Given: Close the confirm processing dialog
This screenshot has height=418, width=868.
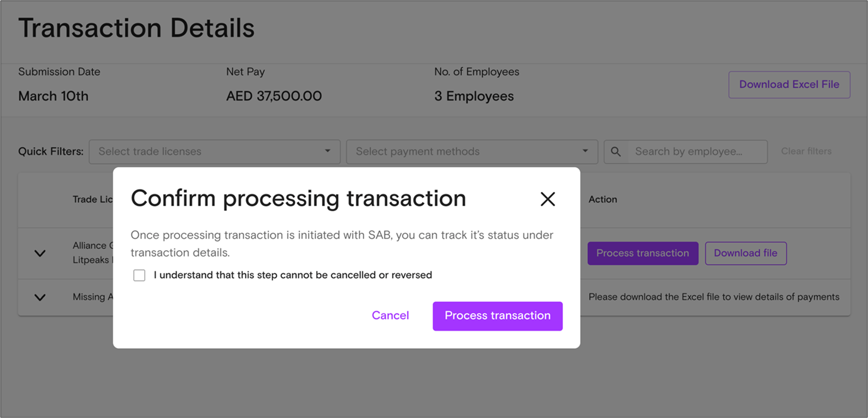Looking at the screenshot, I should 547,199.
